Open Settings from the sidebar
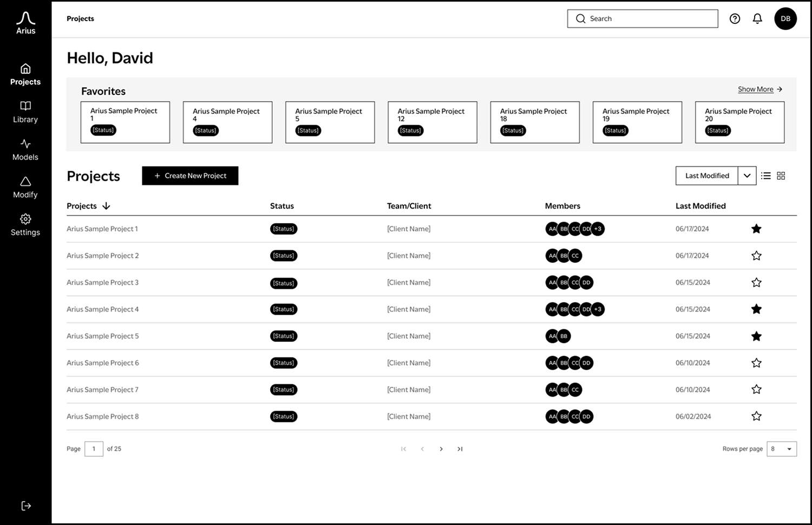This screenshot has height=525, width=812. pos(25,225)
